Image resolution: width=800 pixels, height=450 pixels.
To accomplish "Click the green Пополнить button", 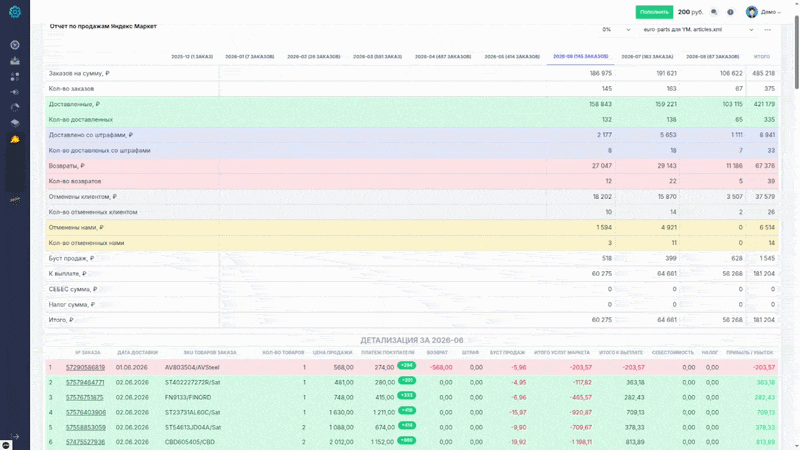I will point(654,12).
